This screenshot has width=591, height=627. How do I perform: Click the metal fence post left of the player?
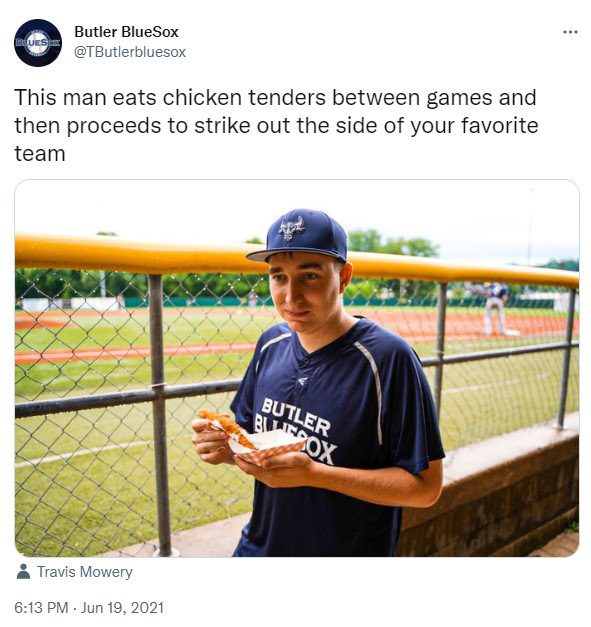tap(159, 414)
